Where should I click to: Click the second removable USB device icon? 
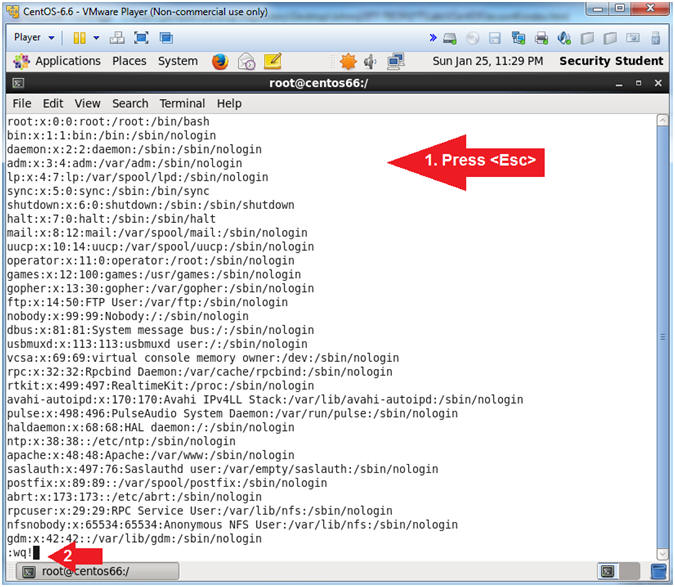pos(610,38)
